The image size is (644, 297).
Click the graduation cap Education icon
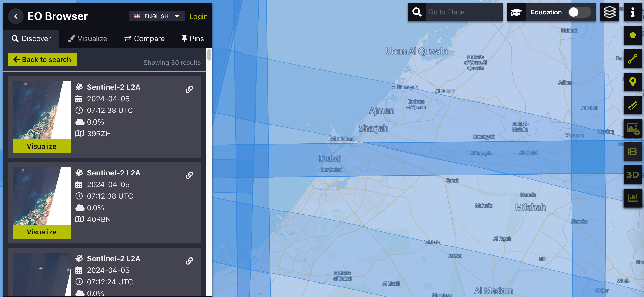click(516, 12)
